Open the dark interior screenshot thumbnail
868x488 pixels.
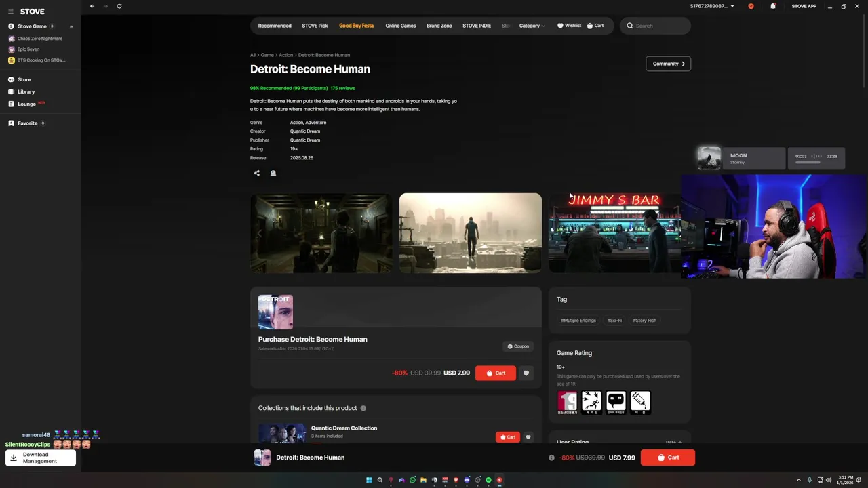pyautogui.click(x=321, y=233)
